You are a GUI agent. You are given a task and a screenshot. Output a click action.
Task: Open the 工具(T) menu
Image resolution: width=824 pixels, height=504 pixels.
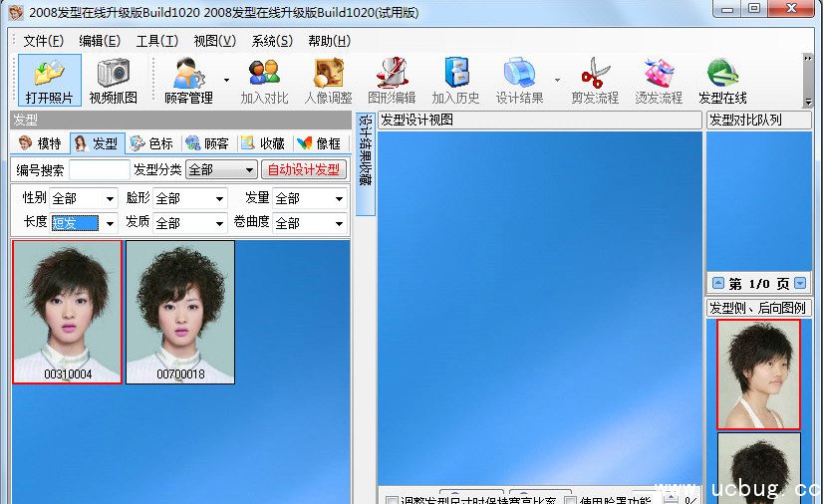(156, 41)
